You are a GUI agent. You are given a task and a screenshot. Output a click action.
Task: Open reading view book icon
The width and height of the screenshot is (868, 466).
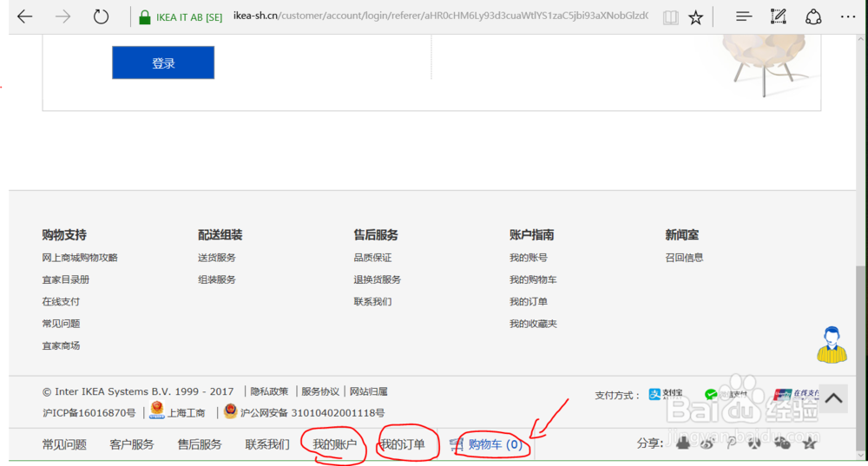tap(670, 17)
